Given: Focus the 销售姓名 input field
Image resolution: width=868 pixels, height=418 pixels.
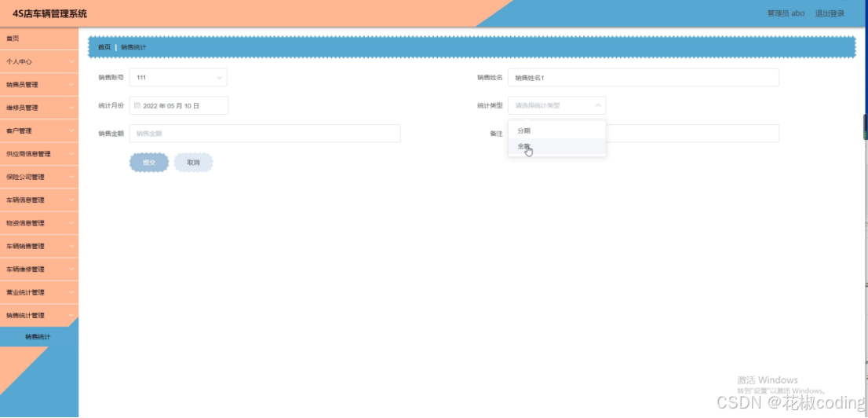Looking at the screenshot, I should coord(644,78).
